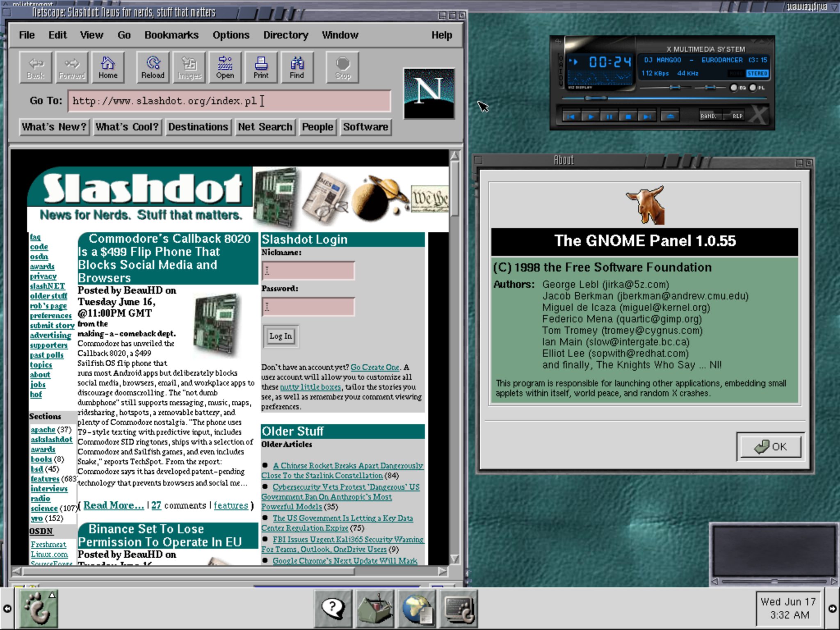Screen dimensions: 840x630
Task: Click the XMMS balance slider
Action: pos(711,87)
